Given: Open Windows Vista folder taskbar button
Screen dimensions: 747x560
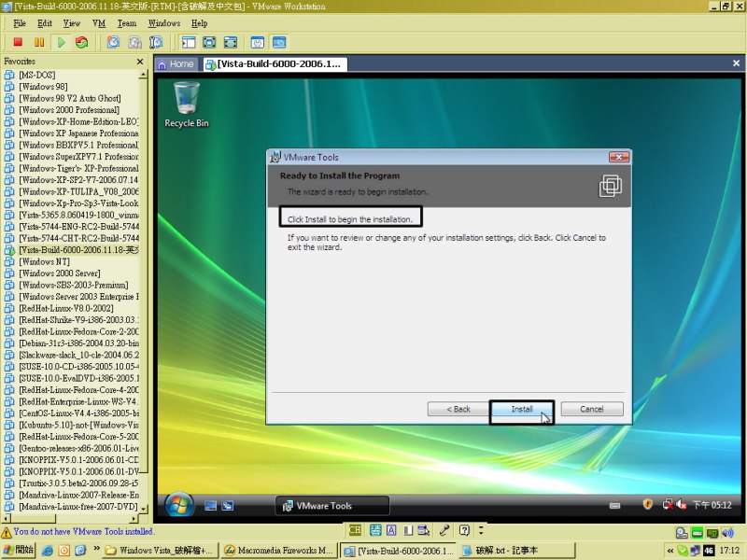Looking at the screenshot, I should [x=161, y=551].
